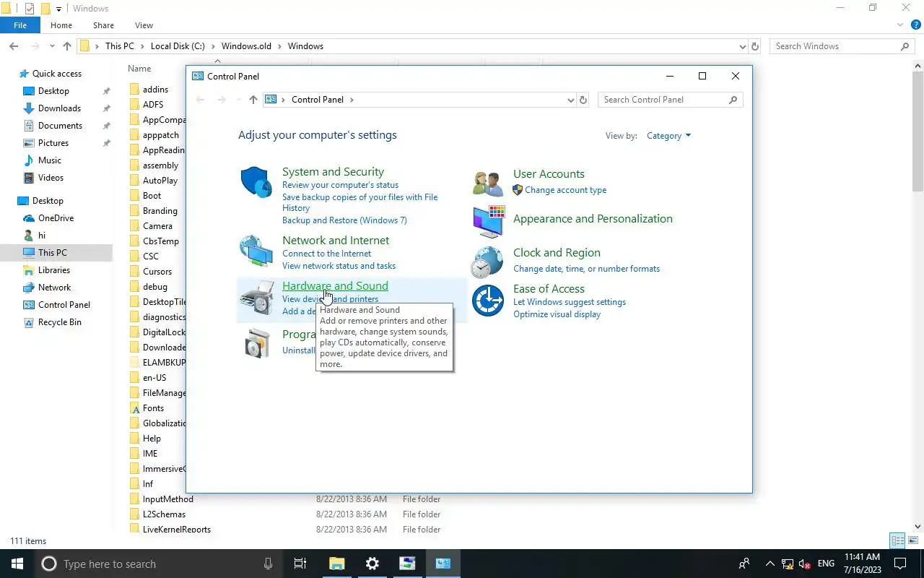Open Appearance and Personalization category
This screenshot has width=924, height=578.
[593, 219]
